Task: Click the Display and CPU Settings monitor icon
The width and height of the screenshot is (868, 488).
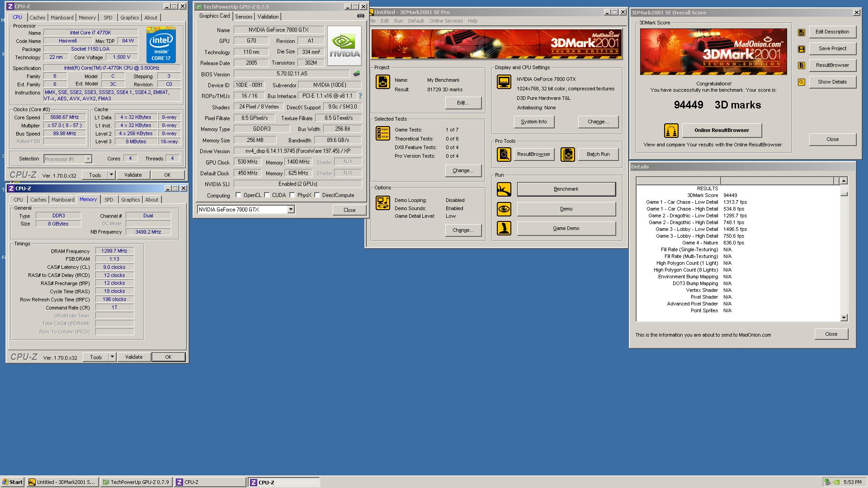Action: click(504, 82)
